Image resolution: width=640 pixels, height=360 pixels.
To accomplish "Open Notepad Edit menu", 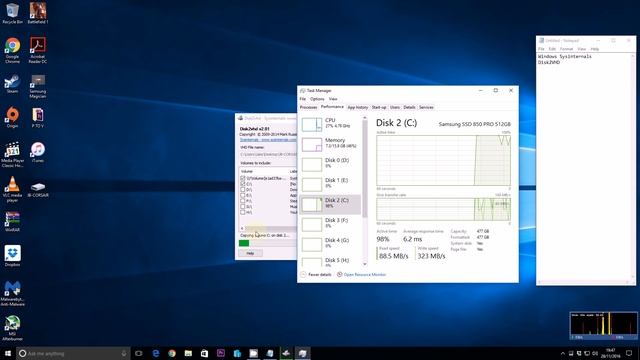I will (552, 49).
